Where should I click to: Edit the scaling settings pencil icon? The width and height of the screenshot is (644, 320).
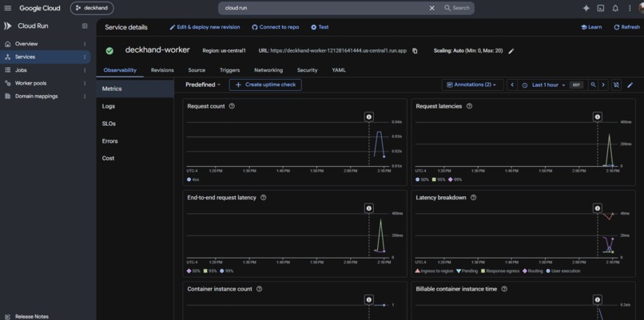point(511,51)
